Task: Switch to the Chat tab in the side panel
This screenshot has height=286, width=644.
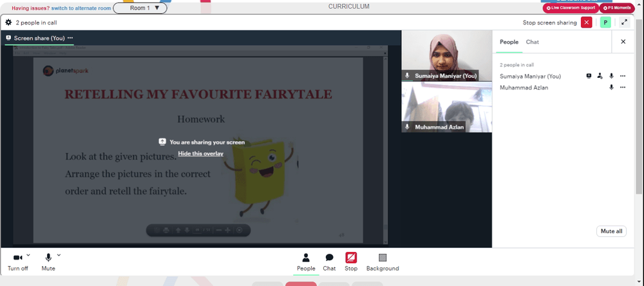Action: pos(533,42)
